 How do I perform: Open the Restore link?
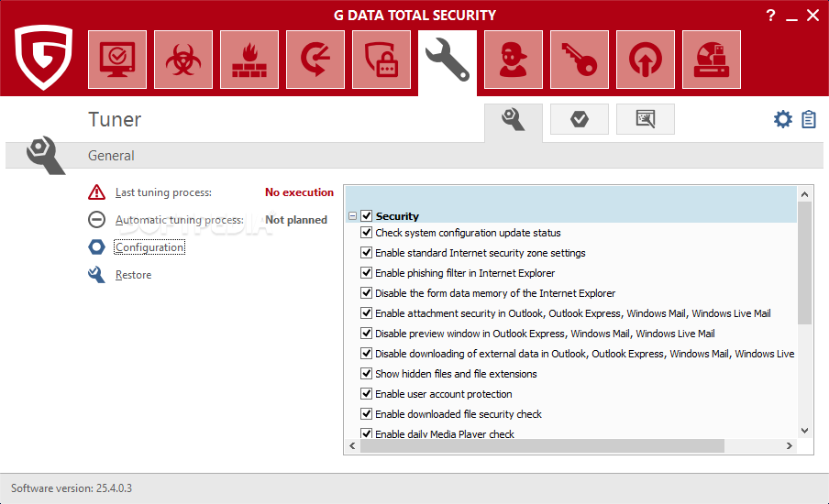[x=133, y=275]
